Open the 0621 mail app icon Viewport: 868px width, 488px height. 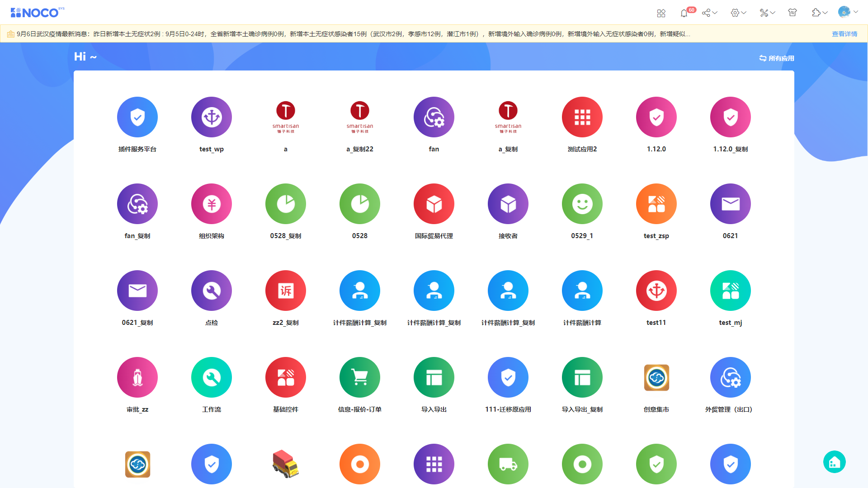[731, 204]
